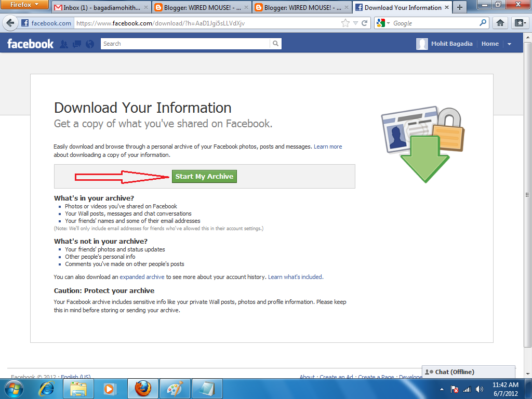Go to Facebook Home
The image size is (532, 399).
[x=490, y=44]
